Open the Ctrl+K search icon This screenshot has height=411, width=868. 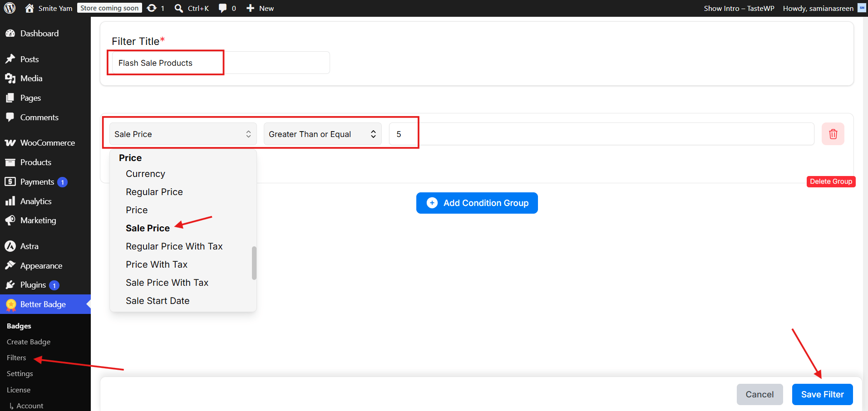click(179, 8)
